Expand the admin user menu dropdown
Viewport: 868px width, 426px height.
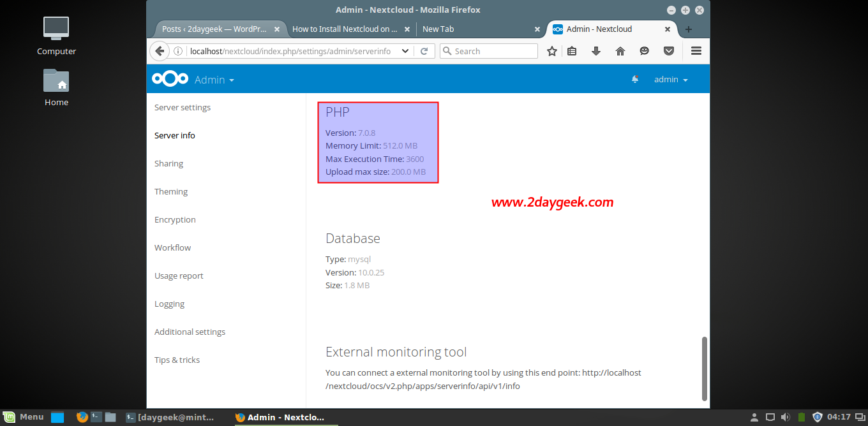671,80
